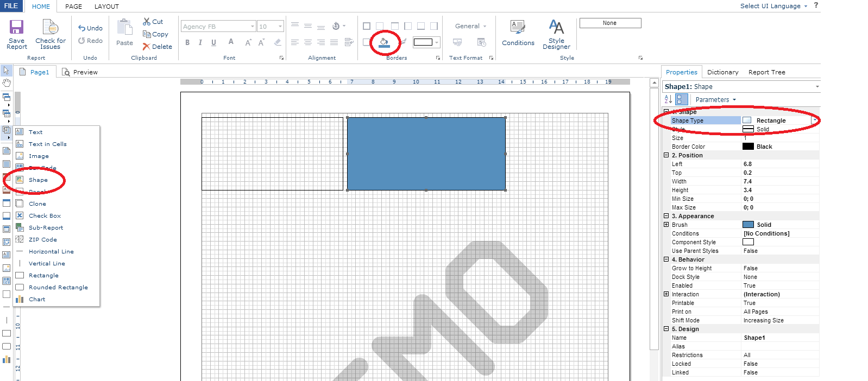This screenshot has width=868, height=381.
Task: Open the Style Designer
Action: pyautogui.click(x=556, y=34)
